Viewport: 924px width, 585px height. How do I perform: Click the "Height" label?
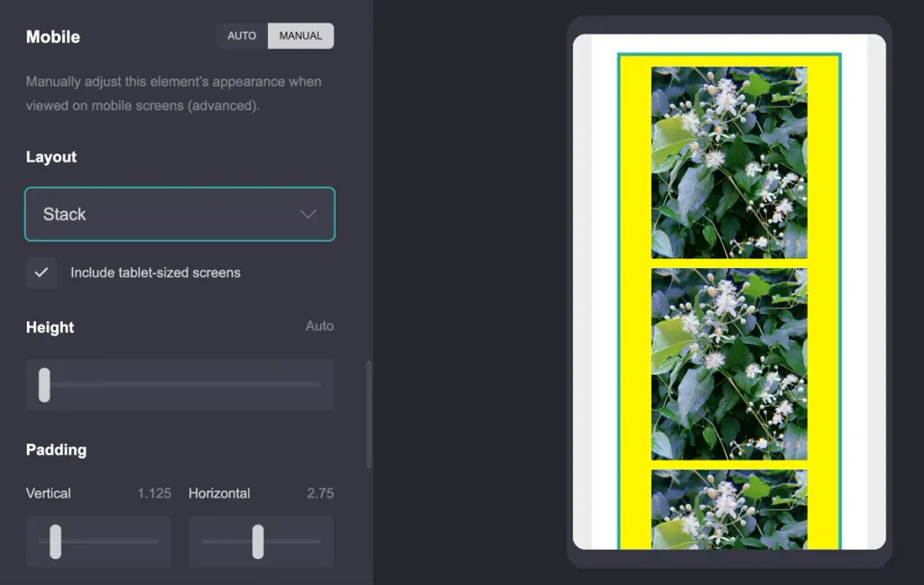tap(51, 328)
